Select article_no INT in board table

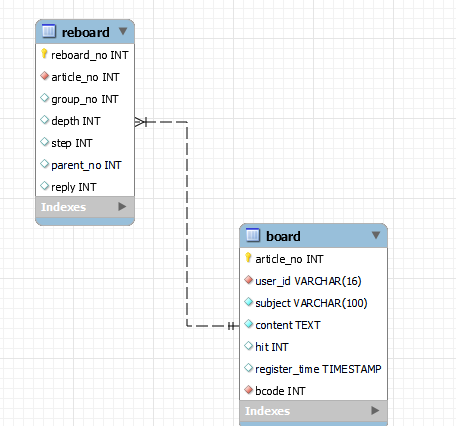click(x=289, y=259)
